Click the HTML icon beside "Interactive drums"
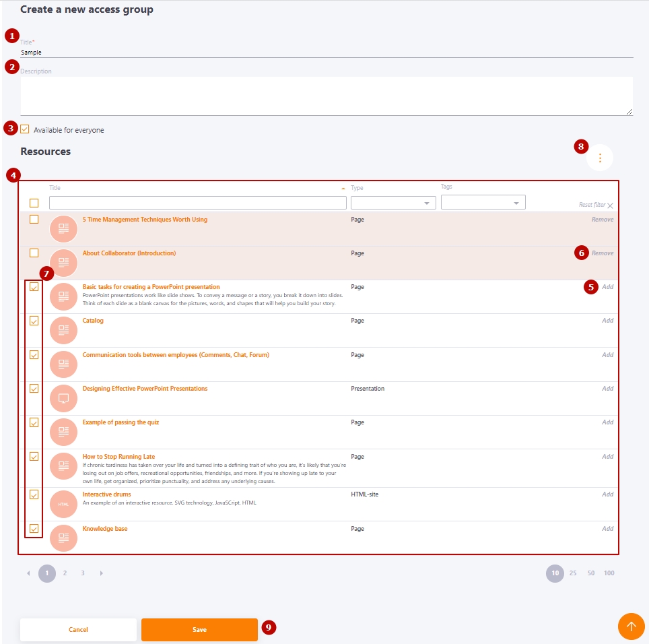Image resolution: width=649 pixels, height=644 pixels. [x=63, y=503]
